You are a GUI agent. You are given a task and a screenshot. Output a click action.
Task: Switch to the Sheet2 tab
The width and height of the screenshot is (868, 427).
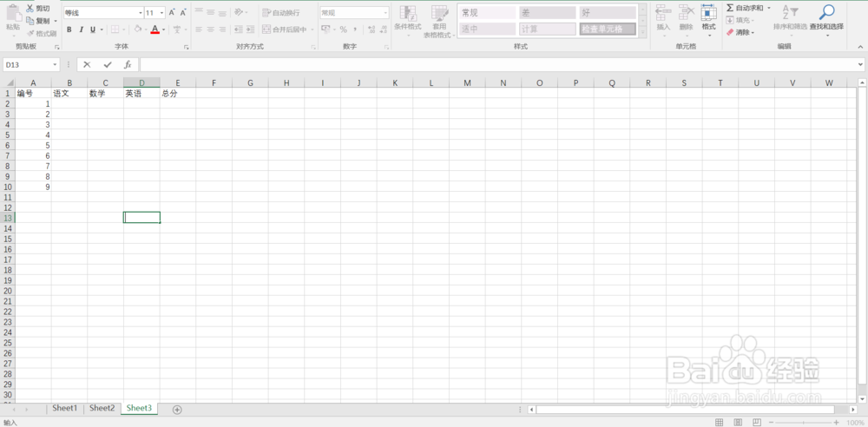tap(102, 408)
